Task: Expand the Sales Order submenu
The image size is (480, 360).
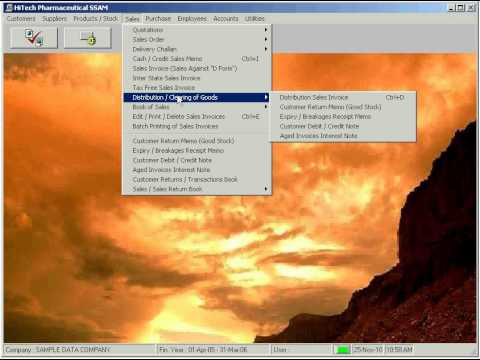Action: 197,40
